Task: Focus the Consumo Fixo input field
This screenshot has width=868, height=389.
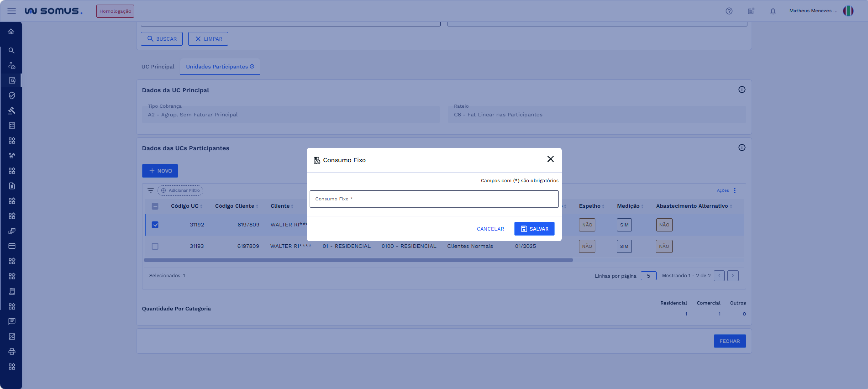Action: point(434,199)
